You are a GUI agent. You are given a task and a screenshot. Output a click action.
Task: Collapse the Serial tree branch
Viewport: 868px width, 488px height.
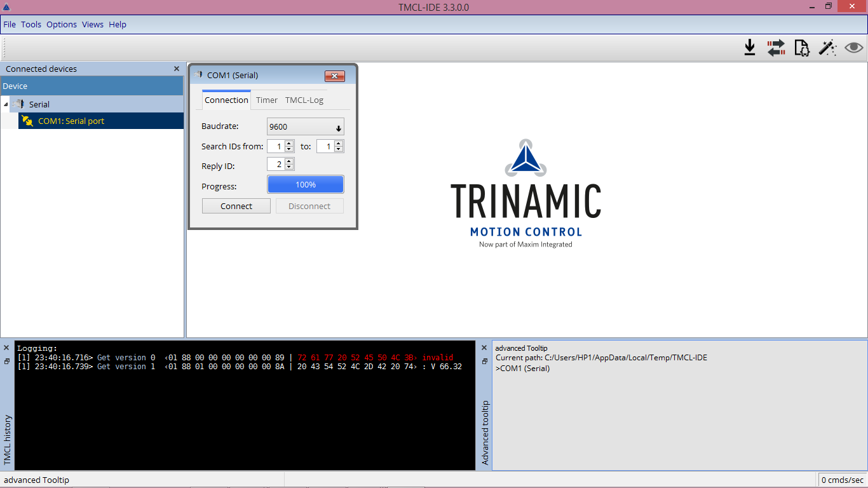coord(5,104)
